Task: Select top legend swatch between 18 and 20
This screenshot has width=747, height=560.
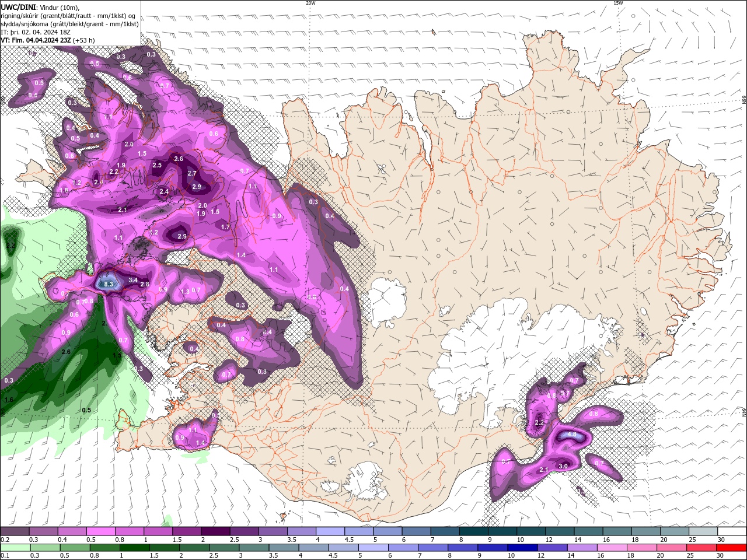Action: [646, 531]
